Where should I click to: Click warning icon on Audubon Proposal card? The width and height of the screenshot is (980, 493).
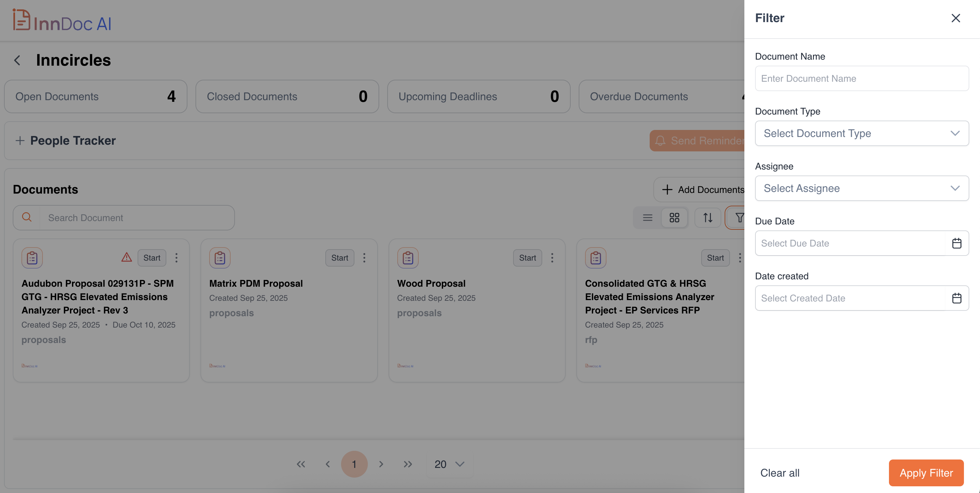point(127,257)
